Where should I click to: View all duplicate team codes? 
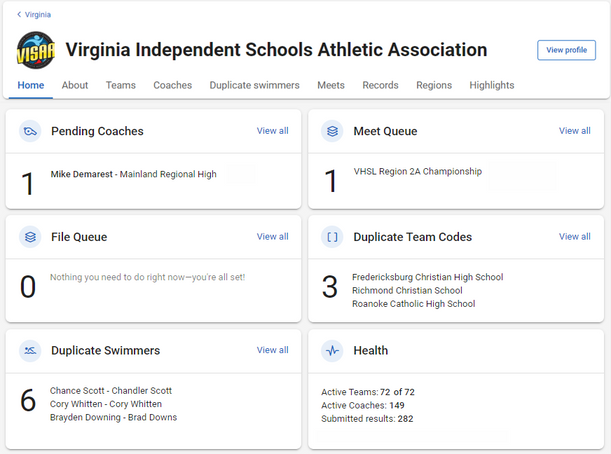point(575,237)
